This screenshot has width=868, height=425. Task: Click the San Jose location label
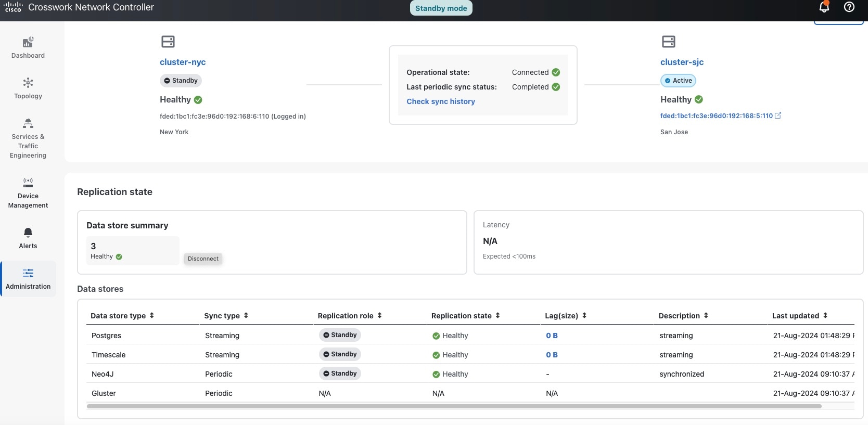pos(674,132)
